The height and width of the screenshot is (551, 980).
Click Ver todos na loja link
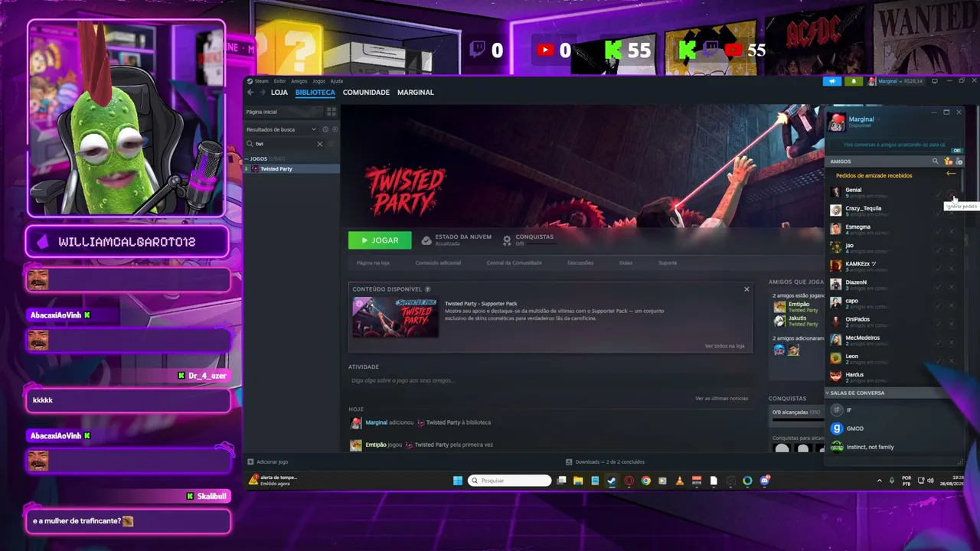(x=724, y=346)
